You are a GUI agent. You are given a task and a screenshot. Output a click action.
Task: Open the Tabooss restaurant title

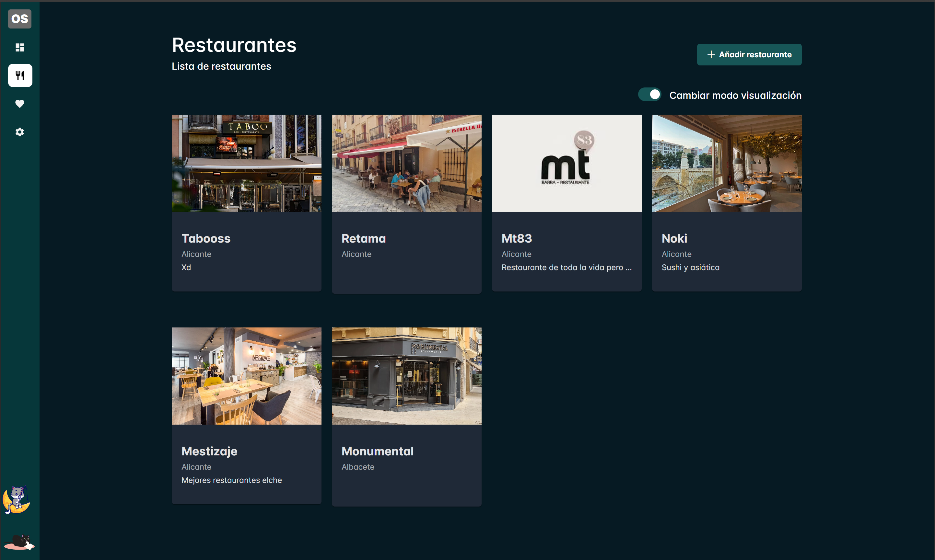click(206, 238)
